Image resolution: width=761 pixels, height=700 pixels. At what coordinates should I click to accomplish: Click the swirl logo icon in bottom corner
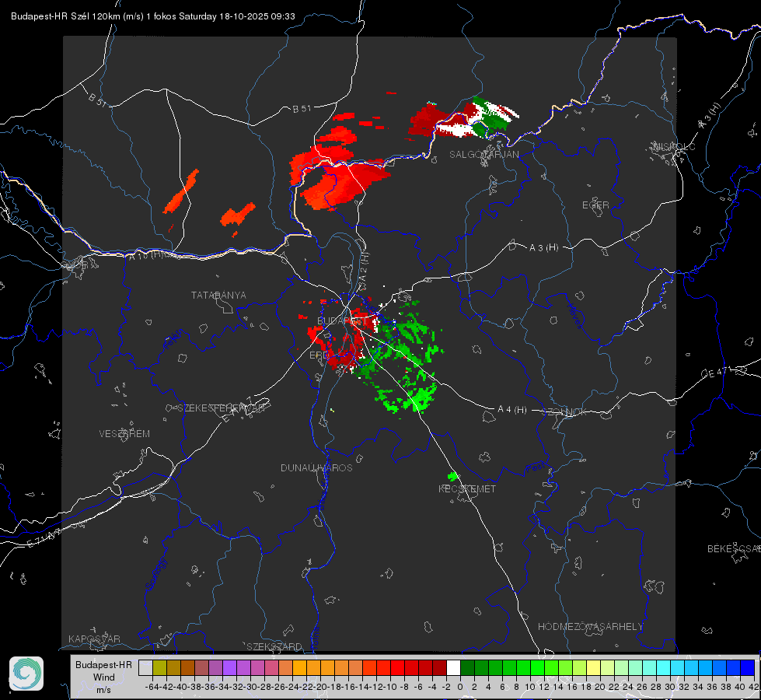click(x=26, y=674)
